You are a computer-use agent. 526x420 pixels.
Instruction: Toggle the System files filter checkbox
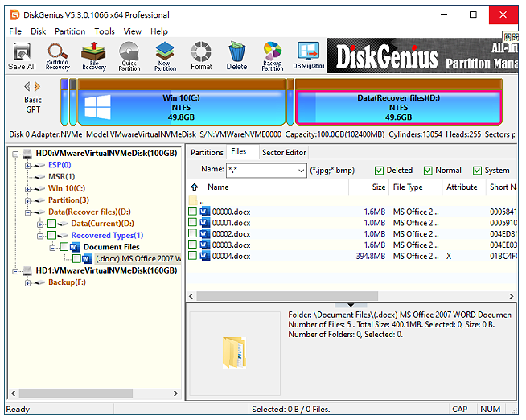pyautogui.click(x=477, y=171)
